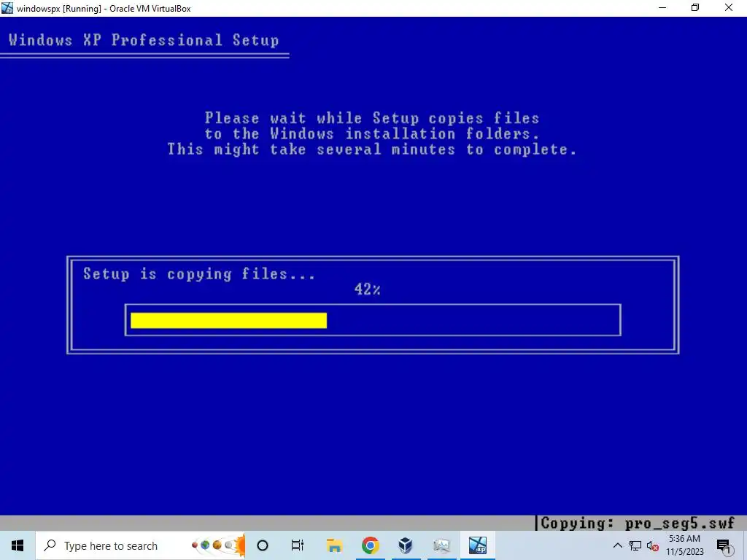Select the windowspx XP VM taskbar icon
The image size is (747, 560).
click(477, 545)
